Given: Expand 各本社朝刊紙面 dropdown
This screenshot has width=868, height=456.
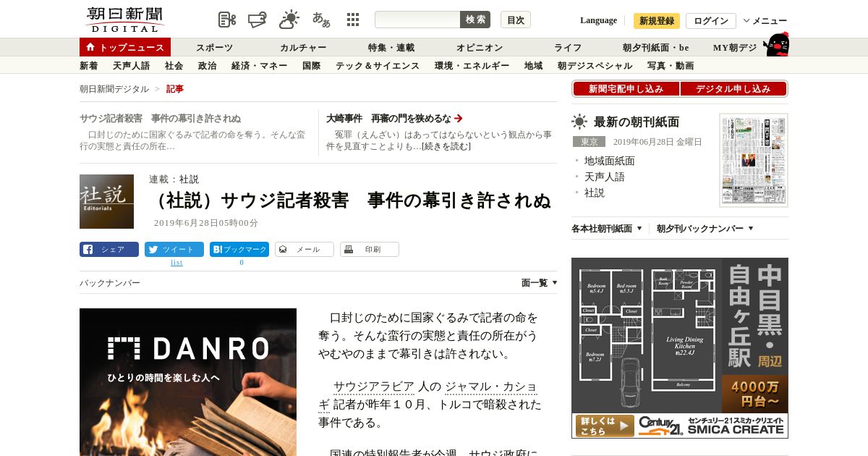Looking at the screenshot, I should click(607, 229).
